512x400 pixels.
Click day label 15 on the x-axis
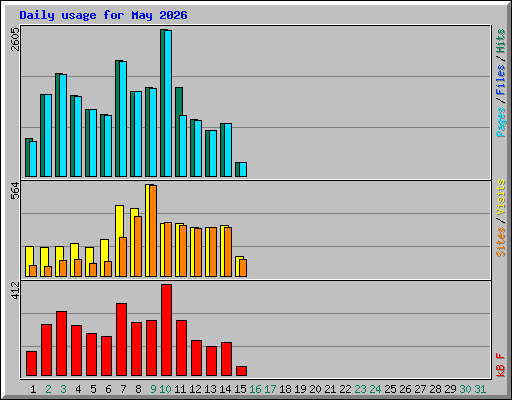point(240,389)
